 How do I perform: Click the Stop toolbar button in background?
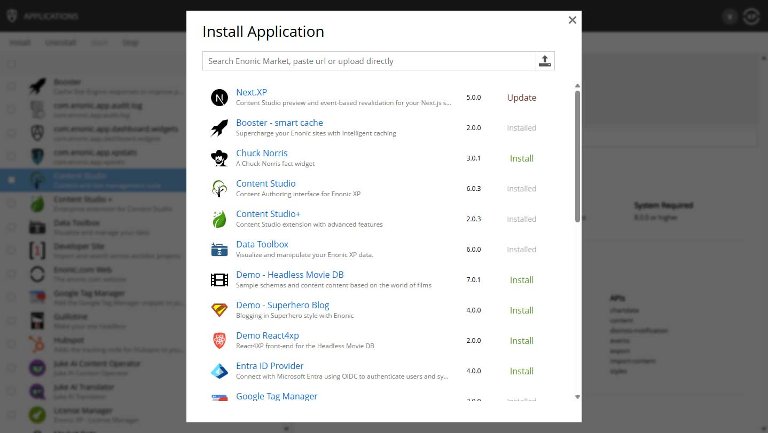tap(130, 43)
